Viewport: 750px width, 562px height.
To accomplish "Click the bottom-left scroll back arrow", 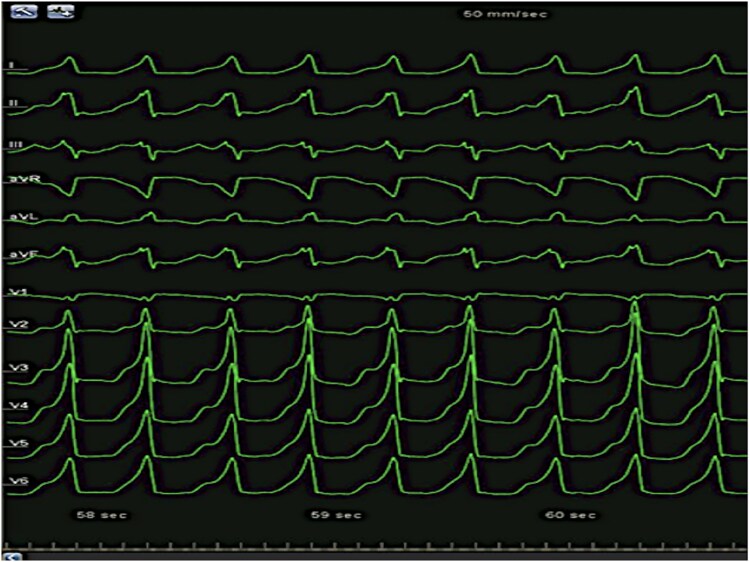I will pos(10,555).
